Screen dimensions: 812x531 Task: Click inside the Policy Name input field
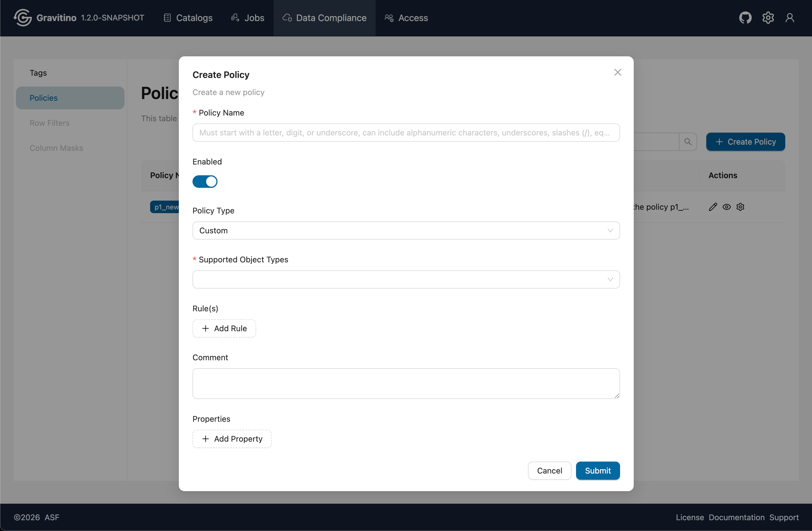pyautogui.click(x=406, y=133)
